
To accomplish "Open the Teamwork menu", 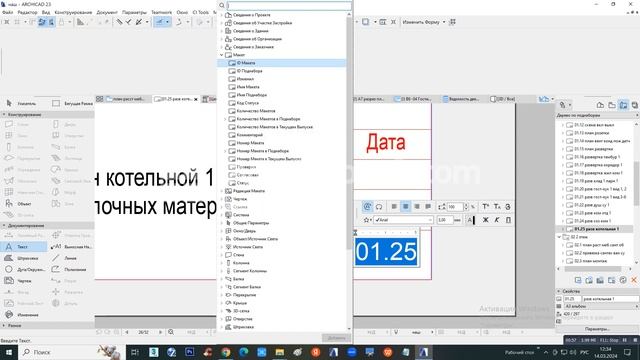I will (x=162, y=12).
